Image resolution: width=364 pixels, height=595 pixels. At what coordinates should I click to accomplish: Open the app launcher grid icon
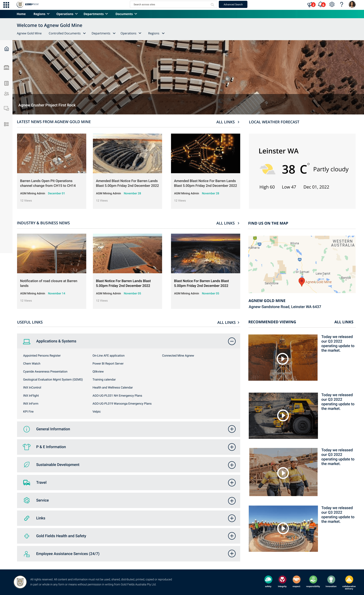(6, 5)
